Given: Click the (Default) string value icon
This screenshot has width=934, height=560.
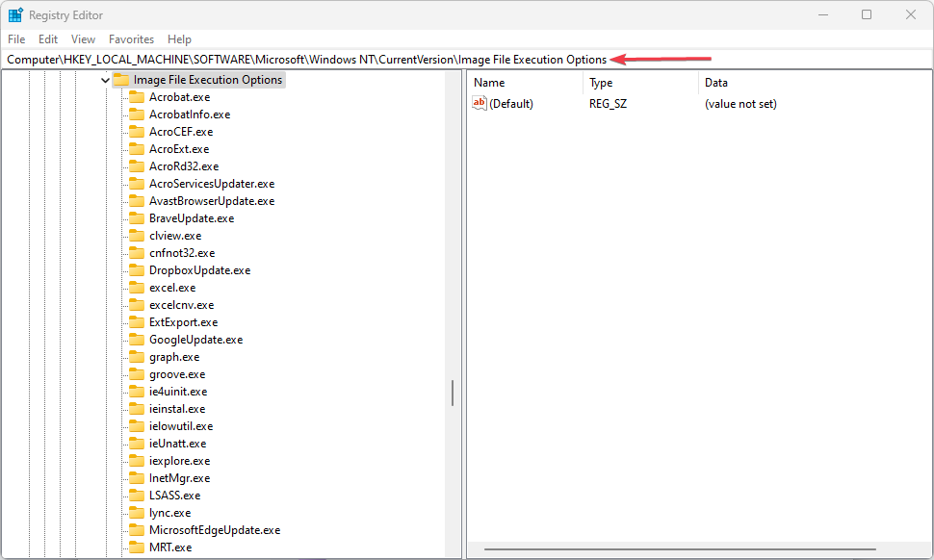Looking at the screenshot, I should [x=480, y=103].
